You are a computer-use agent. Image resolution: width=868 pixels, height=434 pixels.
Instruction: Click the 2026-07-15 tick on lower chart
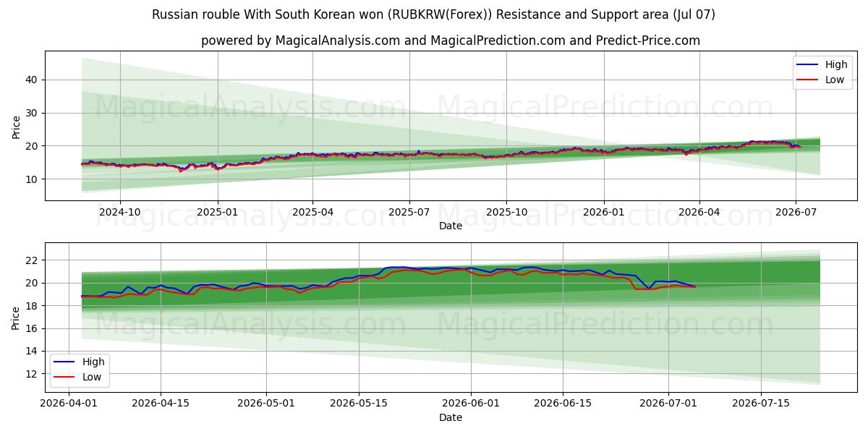[761, 404]
